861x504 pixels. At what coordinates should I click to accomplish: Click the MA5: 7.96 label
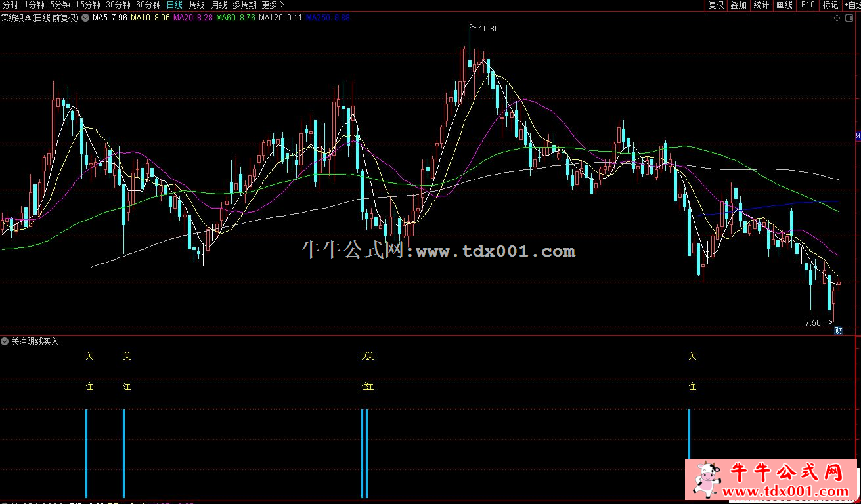pyautogui.click(x=110, y=18)
